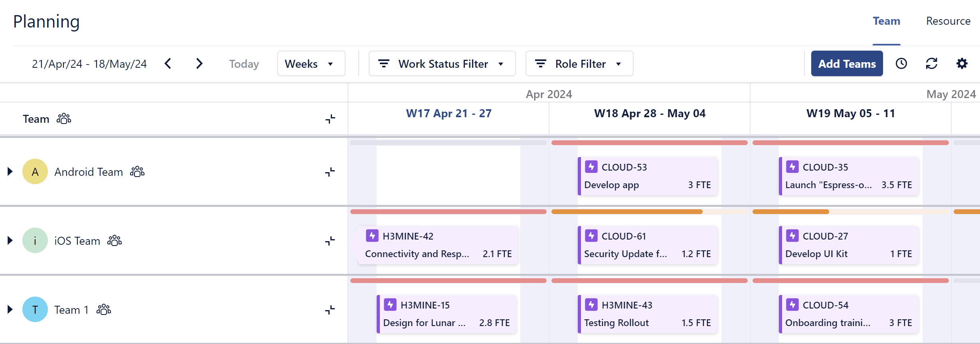Click the people icon next to Android Team
Viewport: 980px width, 344px height.
coord(137,172)
